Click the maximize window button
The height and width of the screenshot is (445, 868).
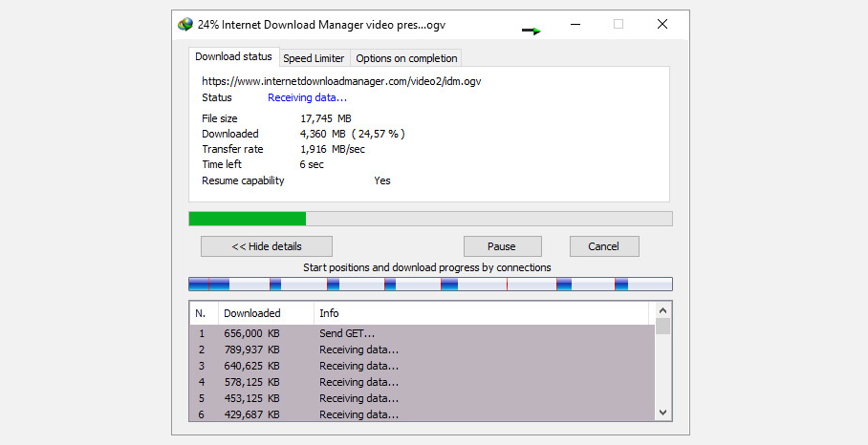coord(618,24)
